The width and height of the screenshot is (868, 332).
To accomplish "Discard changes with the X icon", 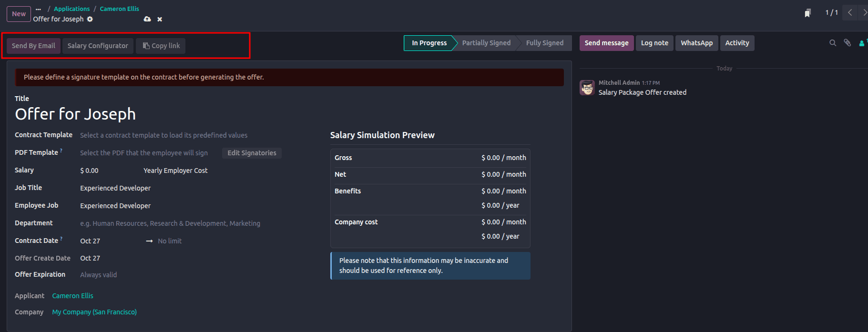I will tap(160, 20).
